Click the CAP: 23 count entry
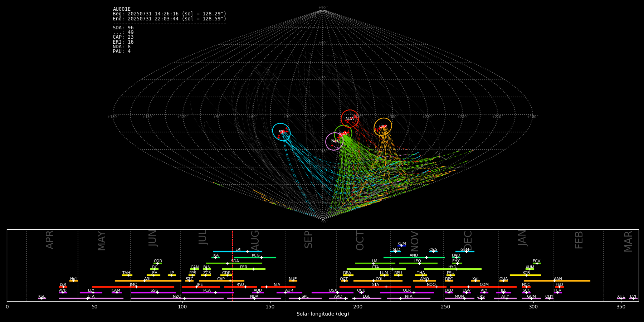 click(123, 37)
